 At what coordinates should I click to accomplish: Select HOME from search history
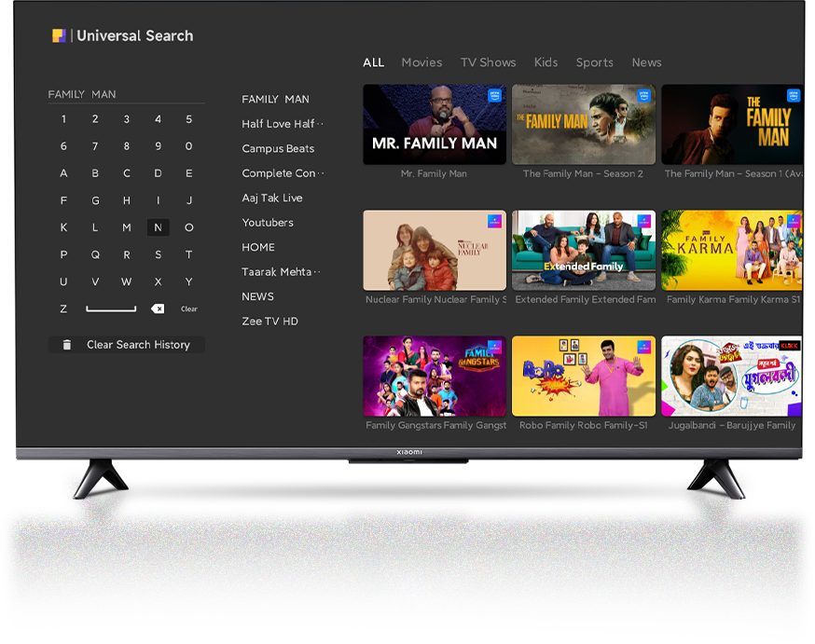point(258,247)
